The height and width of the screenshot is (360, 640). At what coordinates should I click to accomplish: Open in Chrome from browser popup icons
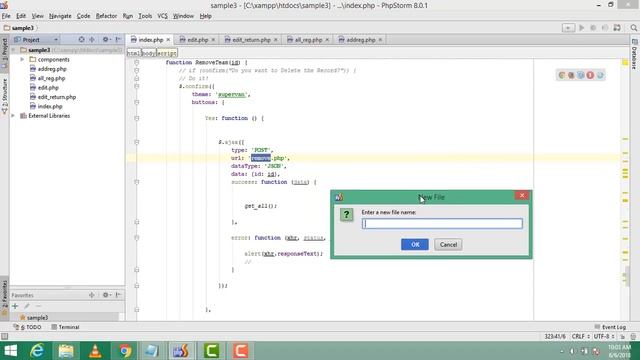[x=562, y=75]
